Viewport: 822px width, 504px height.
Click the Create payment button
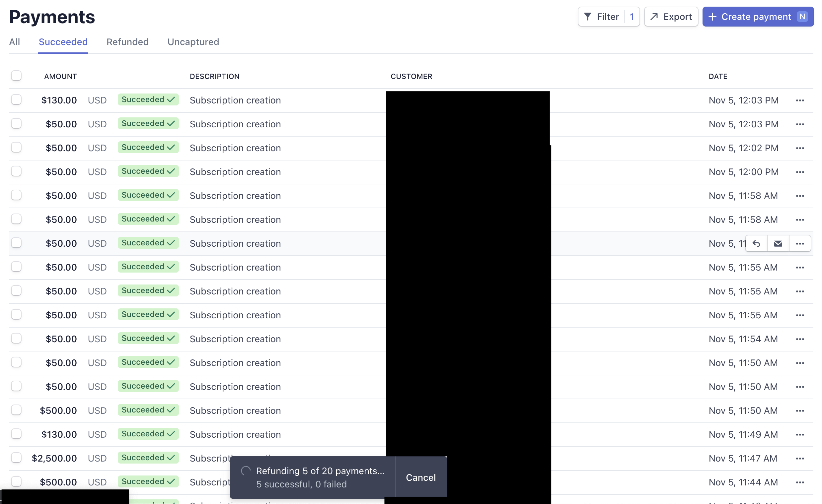pos(757,17)
